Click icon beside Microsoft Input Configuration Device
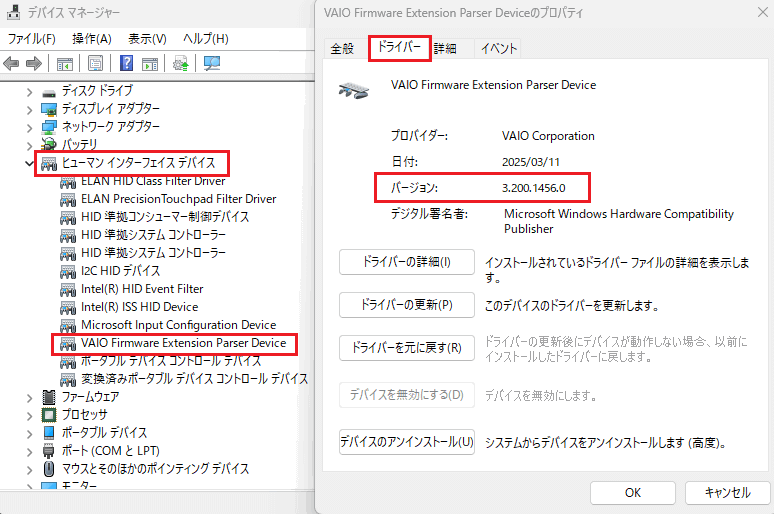 pyautogui.click(x=68, y=325)
